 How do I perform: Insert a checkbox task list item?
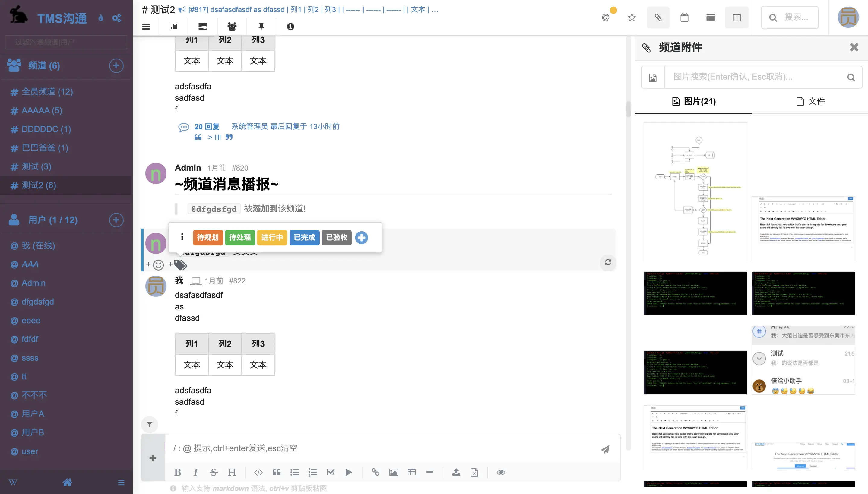[330, 472]
